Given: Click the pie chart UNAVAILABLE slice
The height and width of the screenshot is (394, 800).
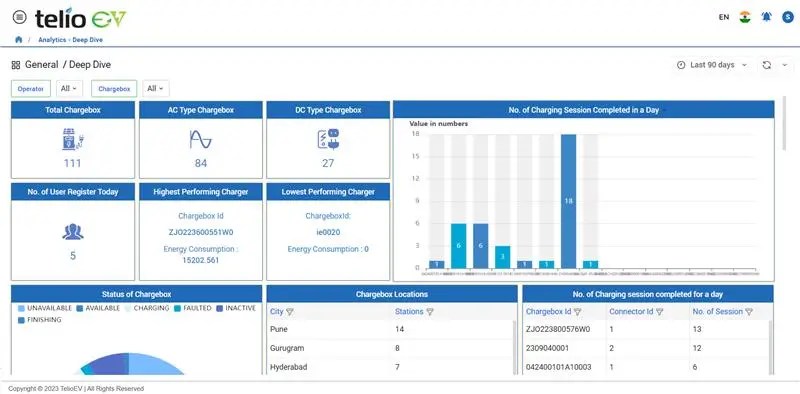Looking at the screenshot, I should [x=156, y=364].
